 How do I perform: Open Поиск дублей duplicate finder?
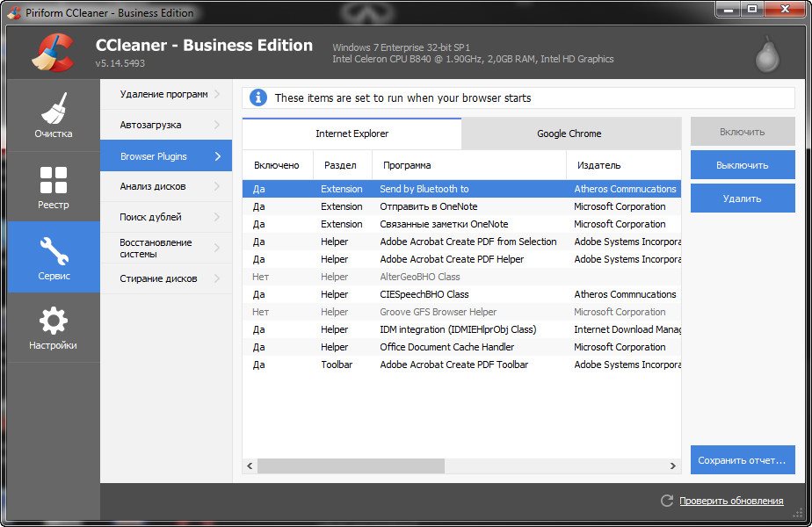click(x=166, y=217)
